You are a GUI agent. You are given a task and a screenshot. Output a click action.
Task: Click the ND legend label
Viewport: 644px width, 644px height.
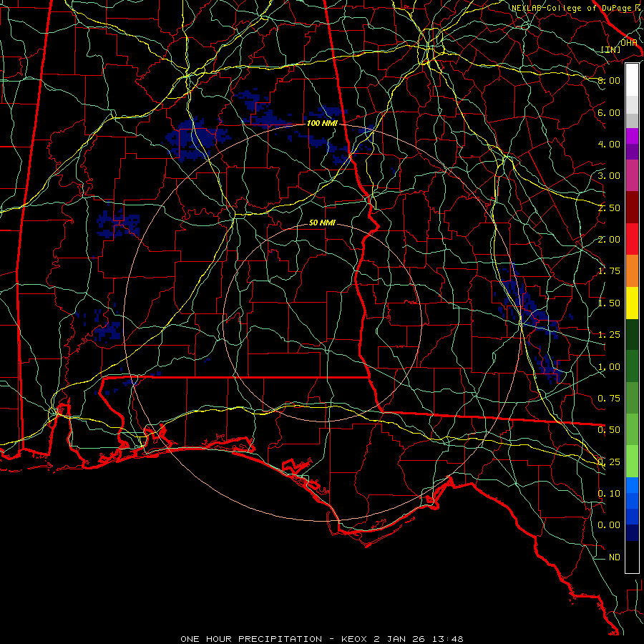(615, 557)
